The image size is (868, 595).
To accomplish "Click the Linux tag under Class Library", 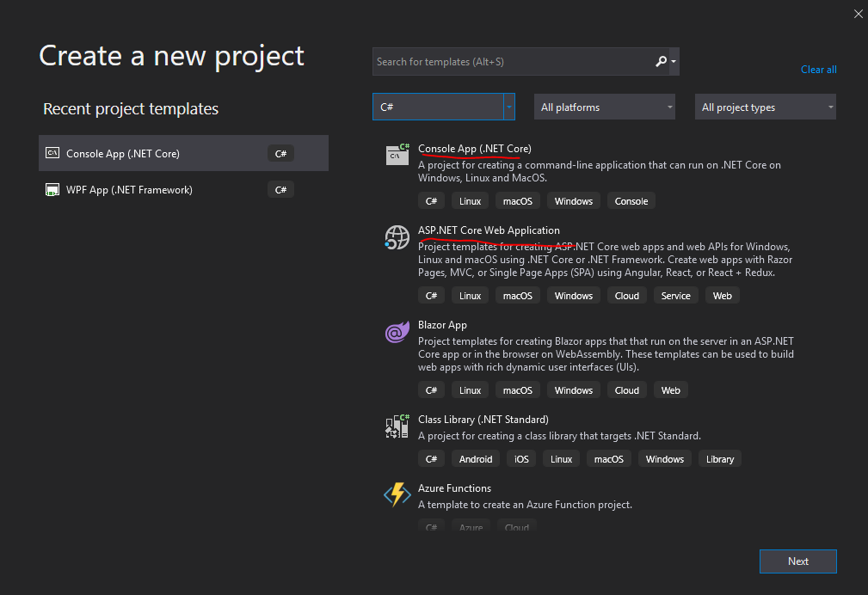I will click(561, 459).
